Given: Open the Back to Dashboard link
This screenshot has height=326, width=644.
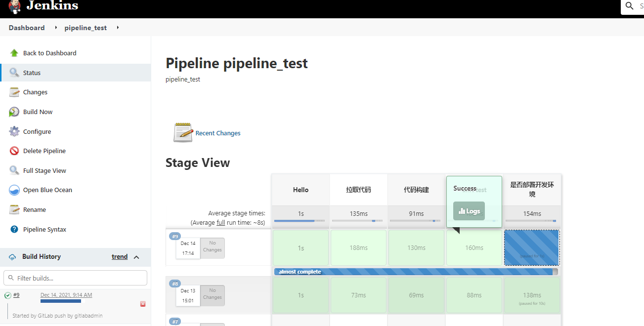Looking at the screenshot, I should pyautogui.click(x=49, y=53).
